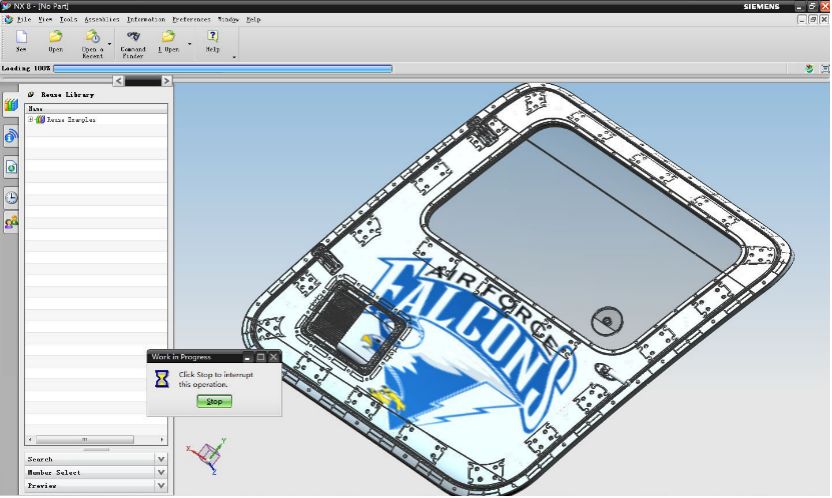Restore down the inner document window
832x498 pixels.
point(812,20)
